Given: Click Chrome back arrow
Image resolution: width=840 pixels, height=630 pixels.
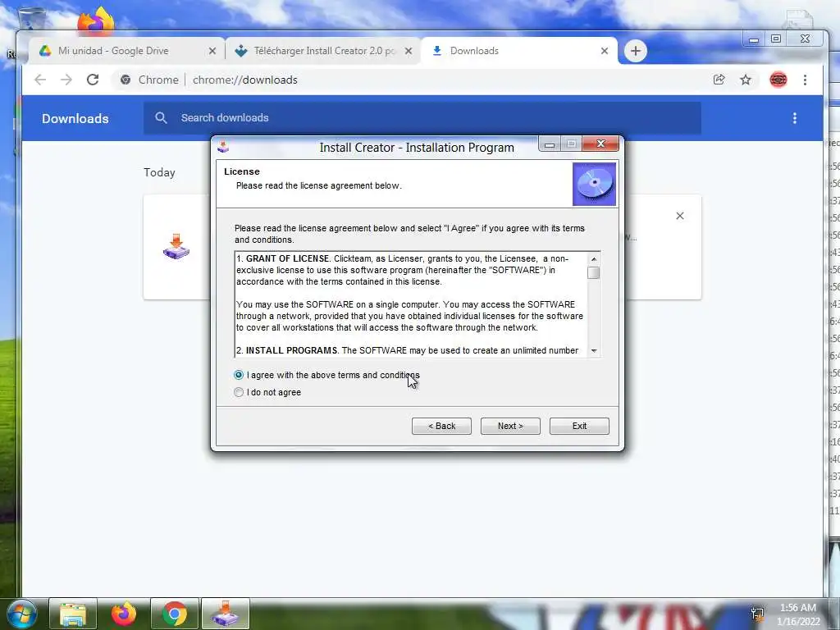Looking at the screenshot, I should pyautogui.click(x=40, y=80).
